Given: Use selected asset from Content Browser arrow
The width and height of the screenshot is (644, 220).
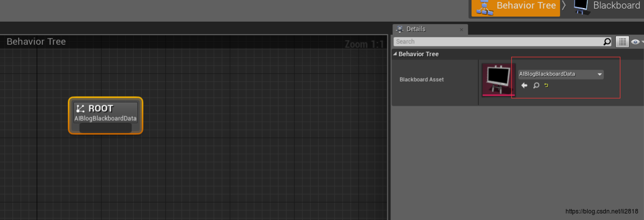Looking at the screenshot, I should click(524, 86).
